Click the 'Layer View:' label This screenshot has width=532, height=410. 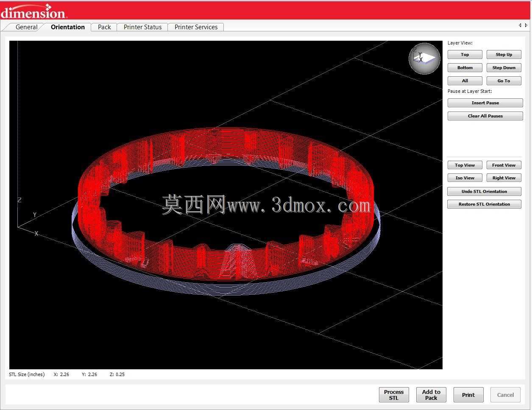(460, 43)
